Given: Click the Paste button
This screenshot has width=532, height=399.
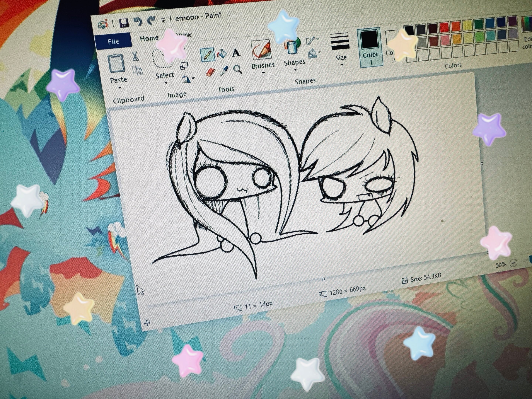Looking at the screenshot, I should [116, 64].
